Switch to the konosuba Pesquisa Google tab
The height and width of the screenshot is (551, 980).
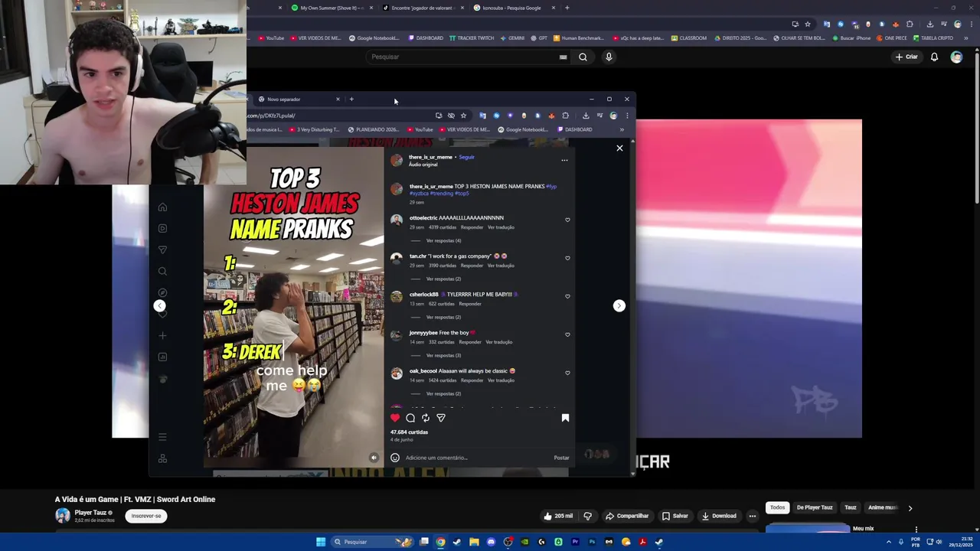514,8
